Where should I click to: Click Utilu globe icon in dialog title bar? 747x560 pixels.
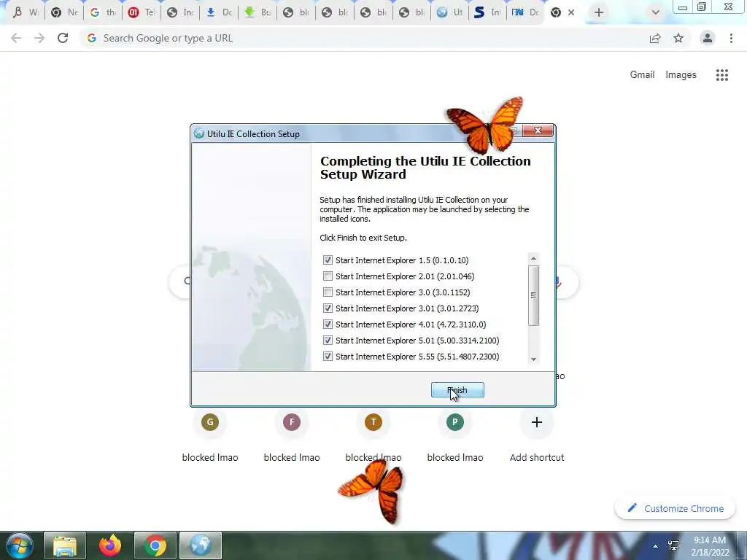(199, 134)
